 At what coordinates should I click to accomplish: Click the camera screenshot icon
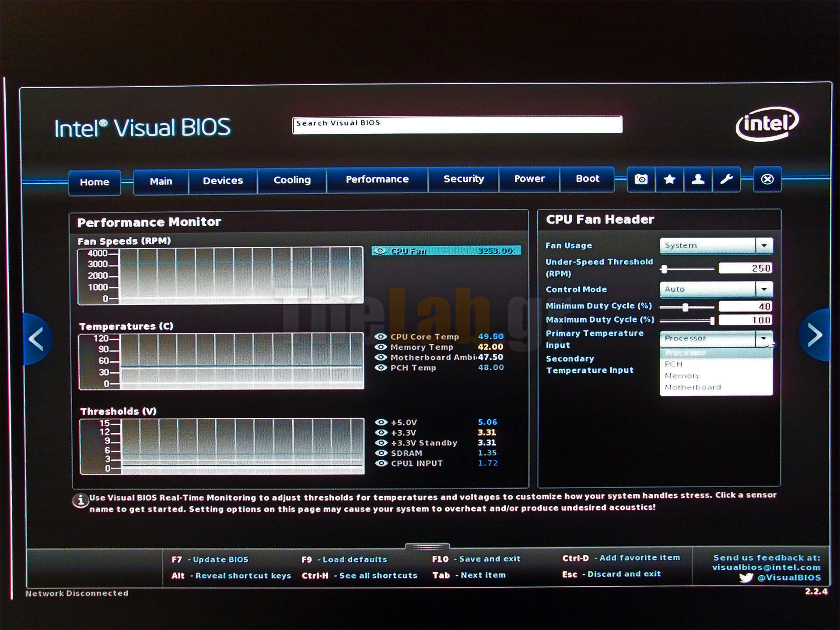[641, 179]
